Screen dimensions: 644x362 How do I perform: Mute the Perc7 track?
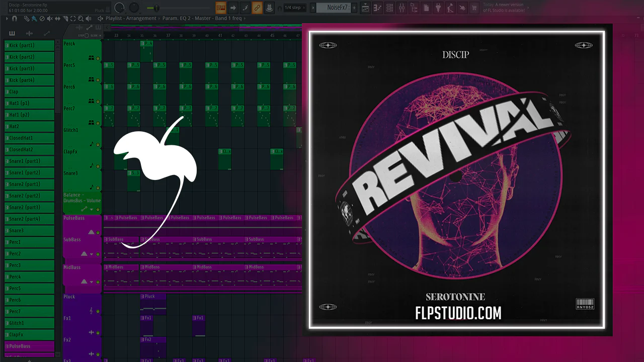click(98, 123)
